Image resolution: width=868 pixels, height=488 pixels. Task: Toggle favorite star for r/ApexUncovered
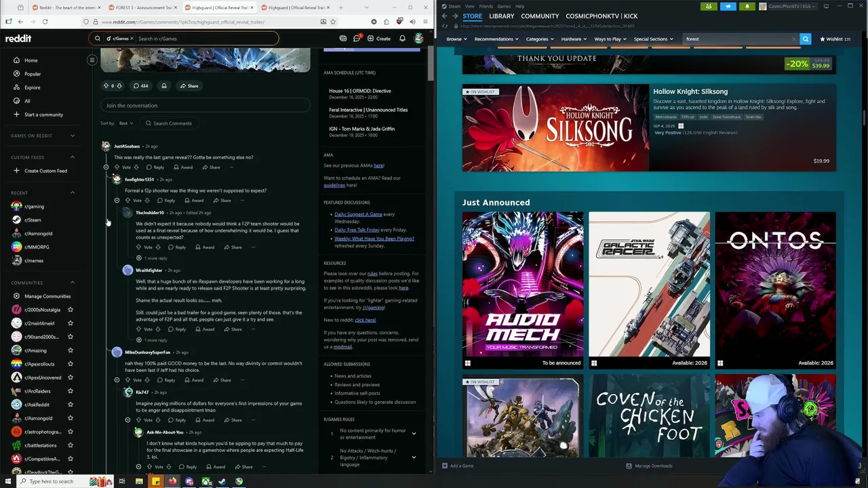tap(70, 378)
